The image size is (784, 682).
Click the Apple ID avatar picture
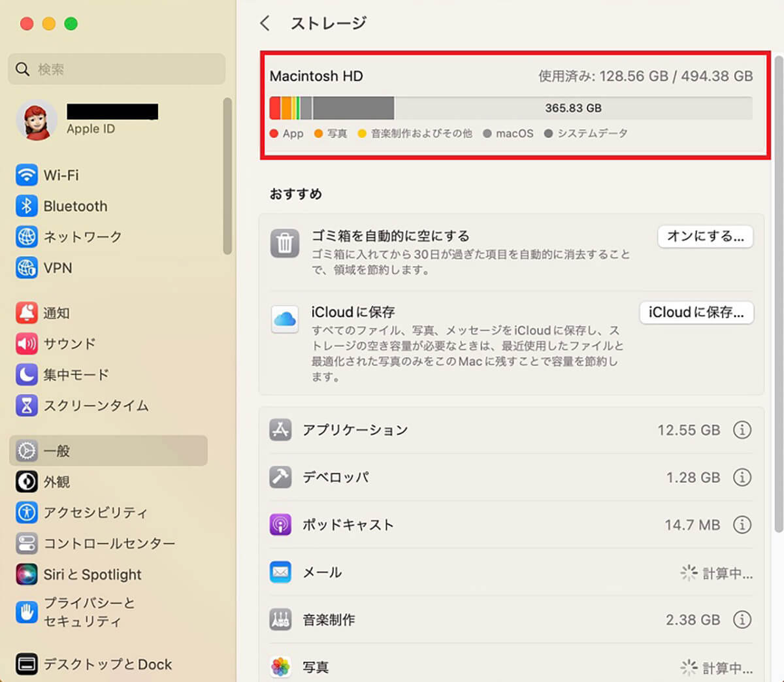[37, 120]
